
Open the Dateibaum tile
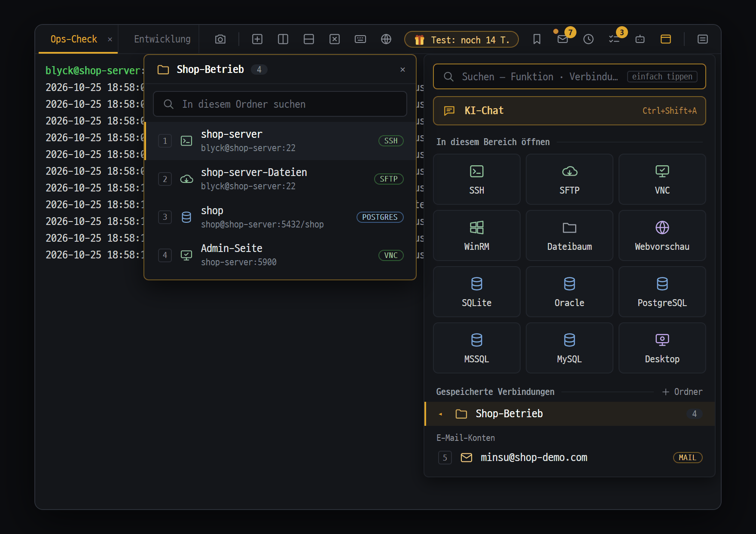pyautogui.click(x=570, y=236)
